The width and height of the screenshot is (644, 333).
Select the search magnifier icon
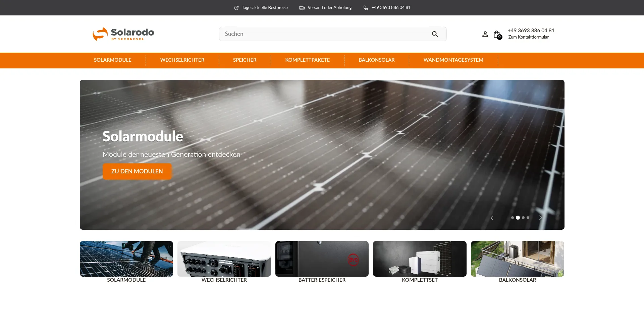pyautogui.click(x=435, y=34)
